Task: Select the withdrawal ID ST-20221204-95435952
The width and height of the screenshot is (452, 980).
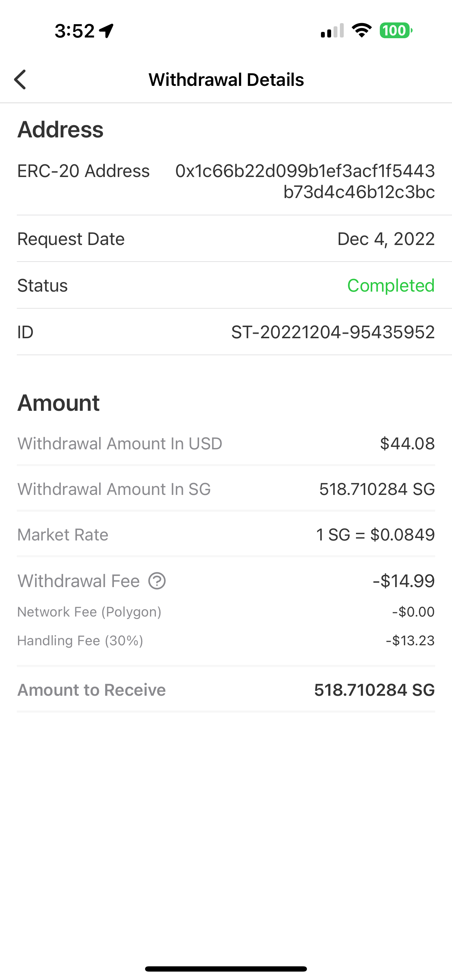Action: pyautogui.click(x=333, y=332)
